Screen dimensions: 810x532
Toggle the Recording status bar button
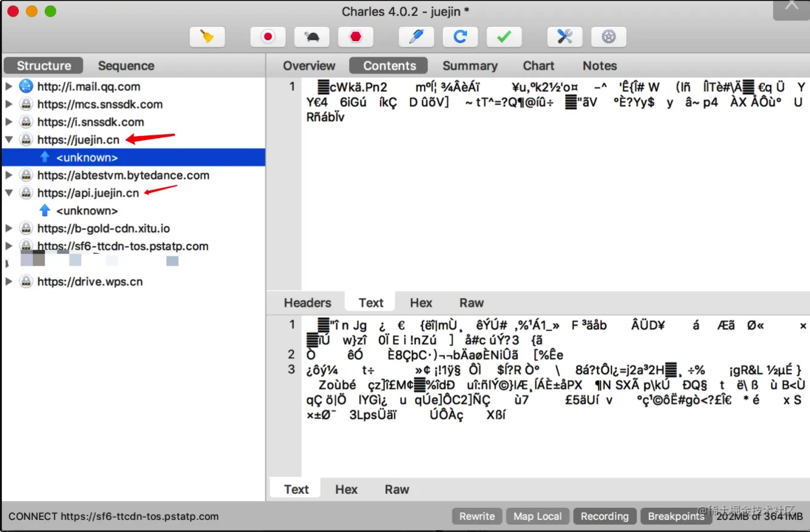tap(605, 516)
